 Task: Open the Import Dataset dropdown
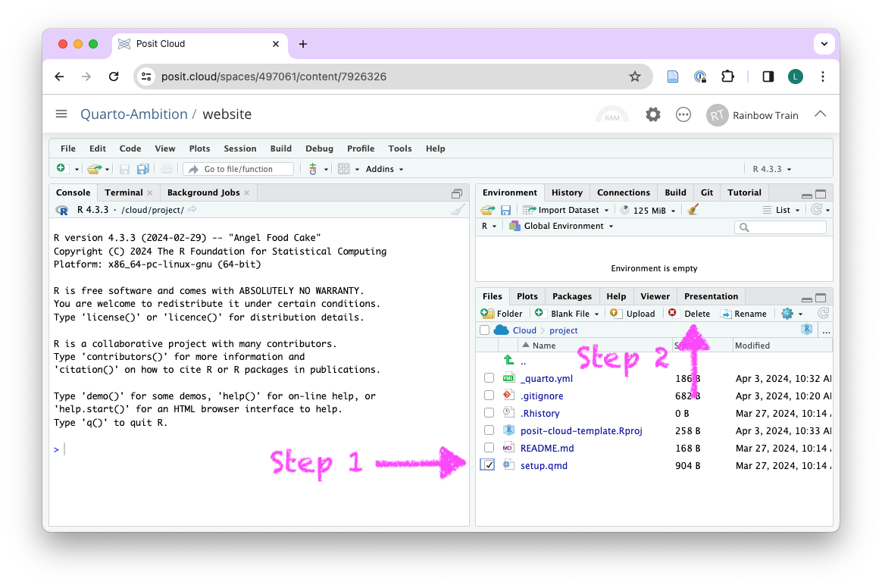[x=568, y=210]
